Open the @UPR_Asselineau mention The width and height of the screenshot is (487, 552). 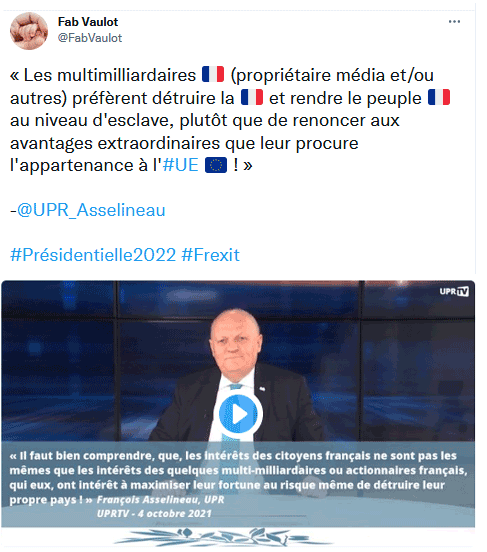[91, 210]
